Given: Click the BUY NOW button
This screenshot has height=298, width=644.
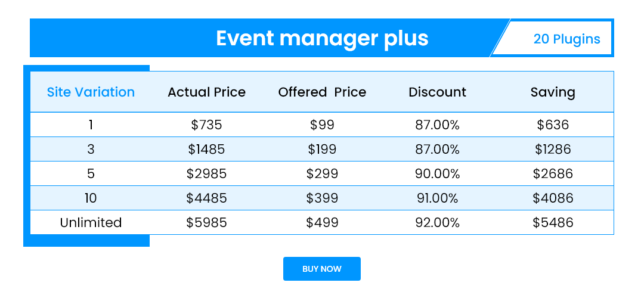Looking at the screenshot, I should coord(321,269).
